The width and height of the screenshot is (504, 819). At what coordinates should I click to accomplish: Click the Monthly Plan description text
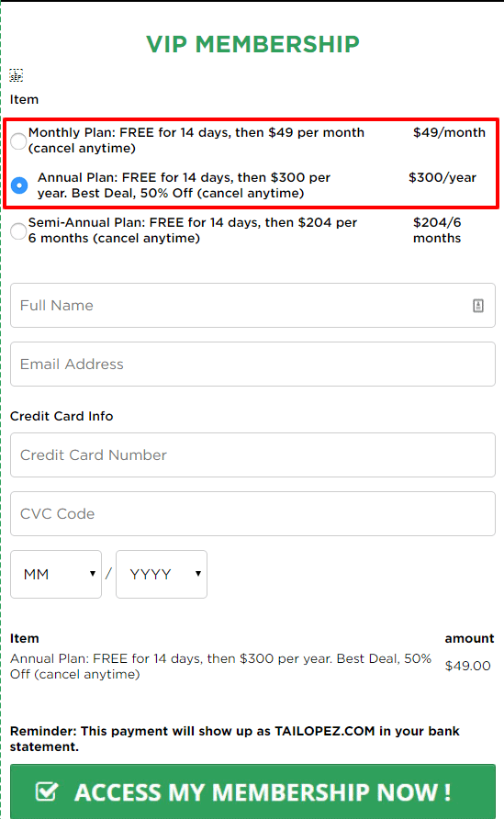[x=196, y=140]
